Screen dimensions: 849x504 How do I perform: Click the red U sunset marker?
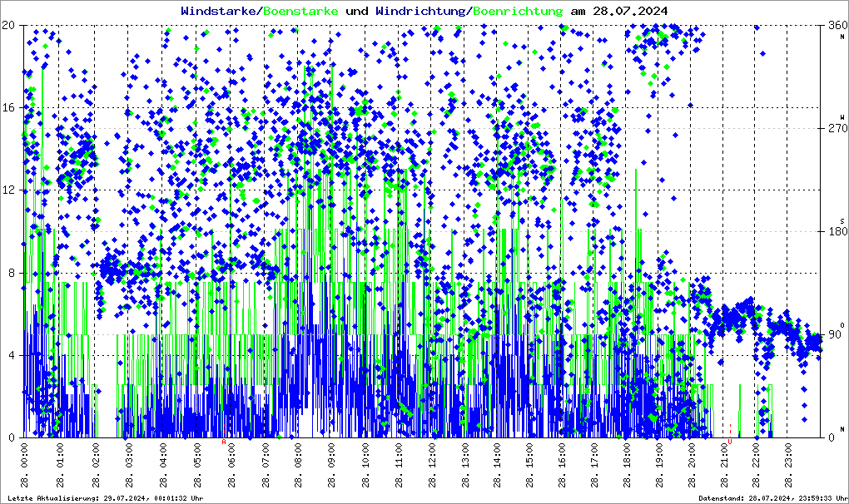point(730,442)
